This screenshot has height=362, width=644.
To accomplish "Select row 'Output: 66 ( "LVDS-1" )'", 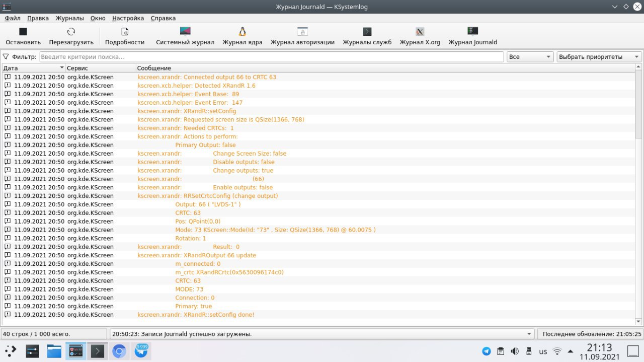I will [x=318, y=204].
